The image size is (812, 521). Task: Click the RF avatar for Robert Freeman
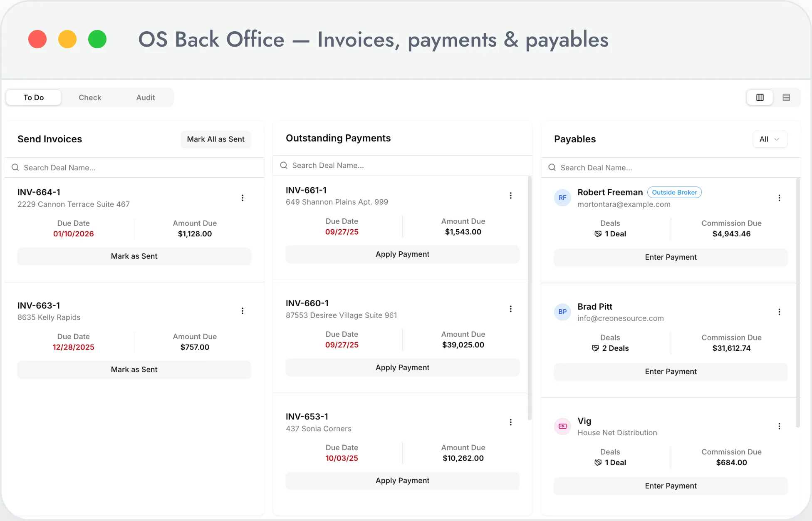(562, 198)
